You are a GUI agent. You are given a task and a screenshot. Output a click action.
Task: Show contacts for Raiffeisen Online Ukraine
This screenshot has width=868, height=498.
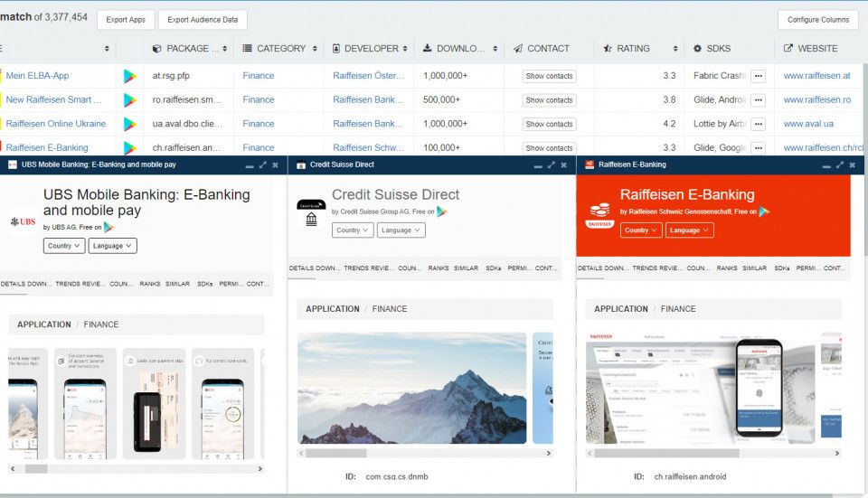[549, 124]
